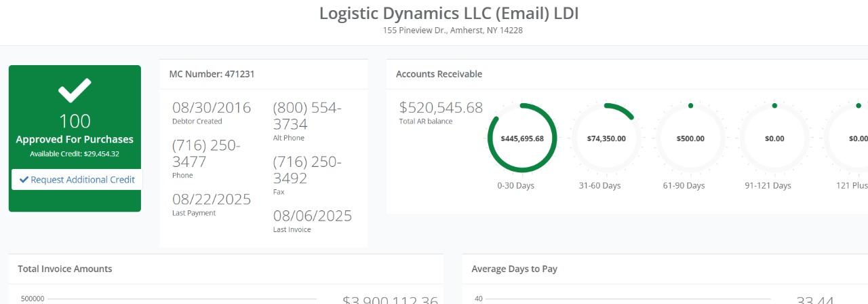Click the Logistic Dynamics LLC (Email) LDI title

(x=449, y=13)
